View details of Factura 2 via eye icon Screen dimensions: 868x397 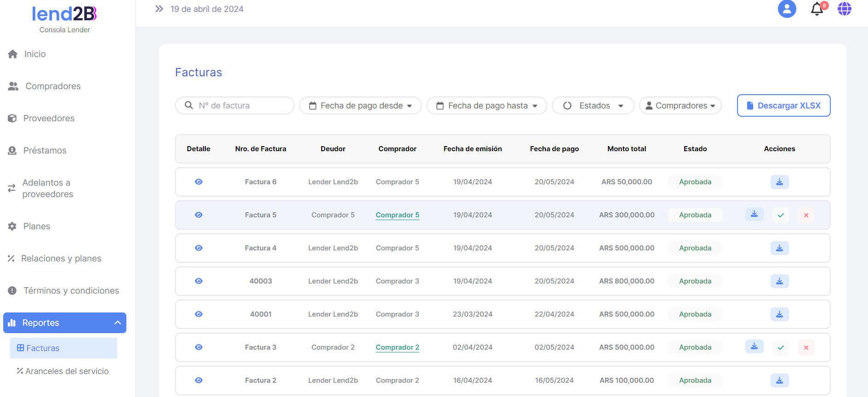tap(199, 380)
